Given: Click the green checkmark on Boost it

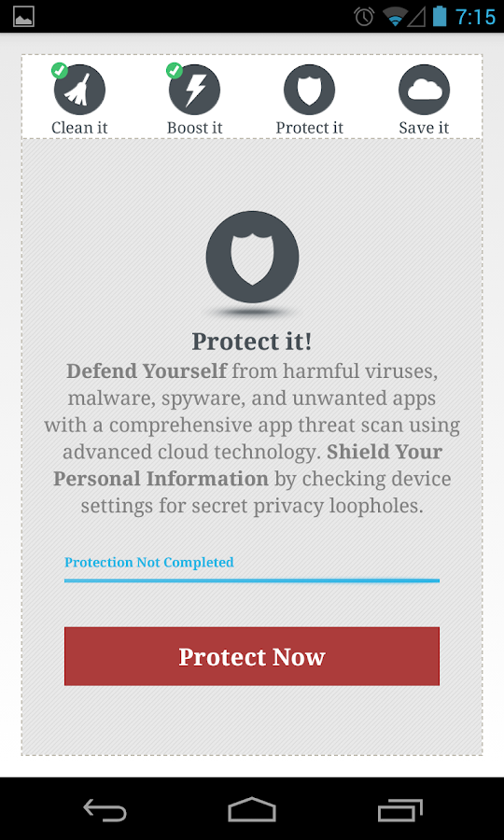Looking at the screenshot, I should coord(175,71).
